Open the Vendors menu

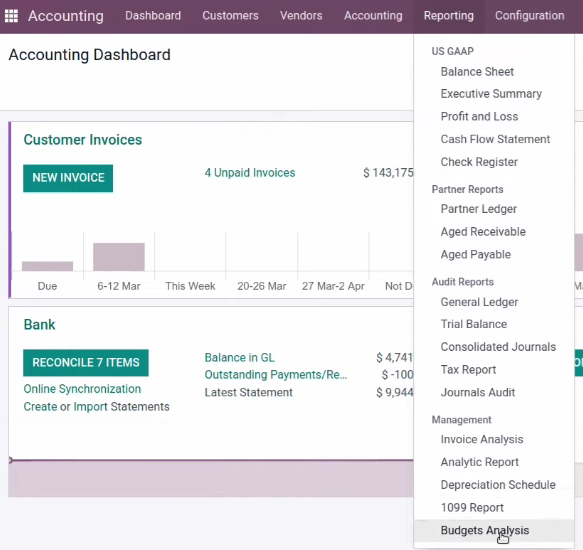pyautogui.click(x=301, y=16)
